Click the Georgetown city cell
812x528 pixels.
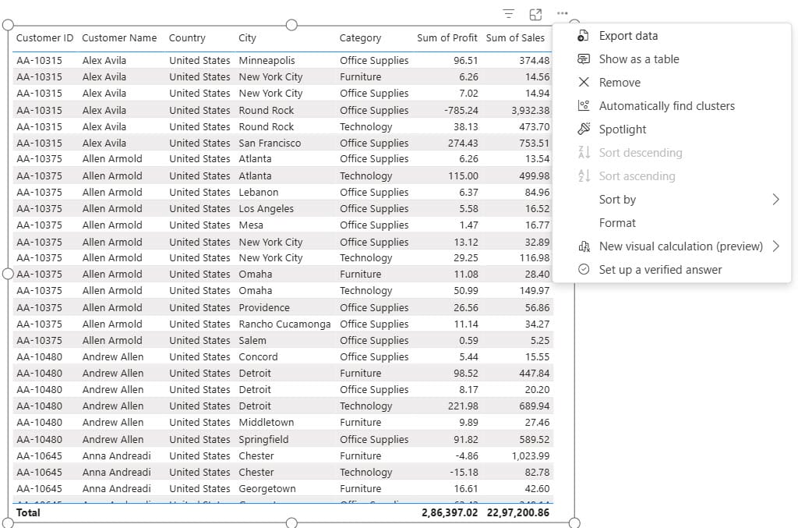[267, 489]
